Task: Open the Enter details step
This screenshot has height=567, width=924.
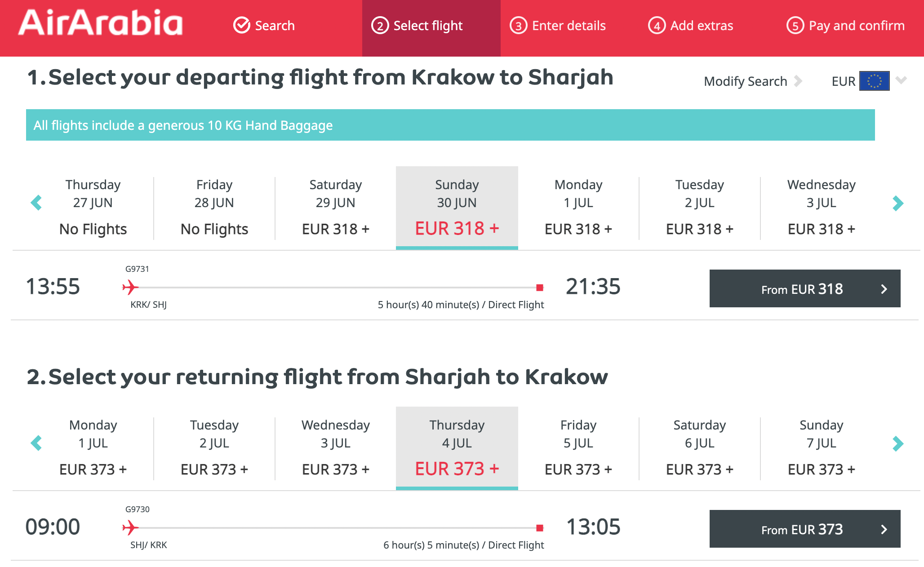Action: coord(558,26)
